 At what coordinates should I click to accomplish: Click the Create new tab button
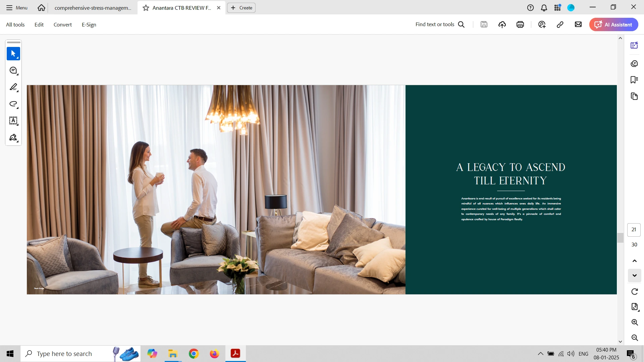[241, 8]
